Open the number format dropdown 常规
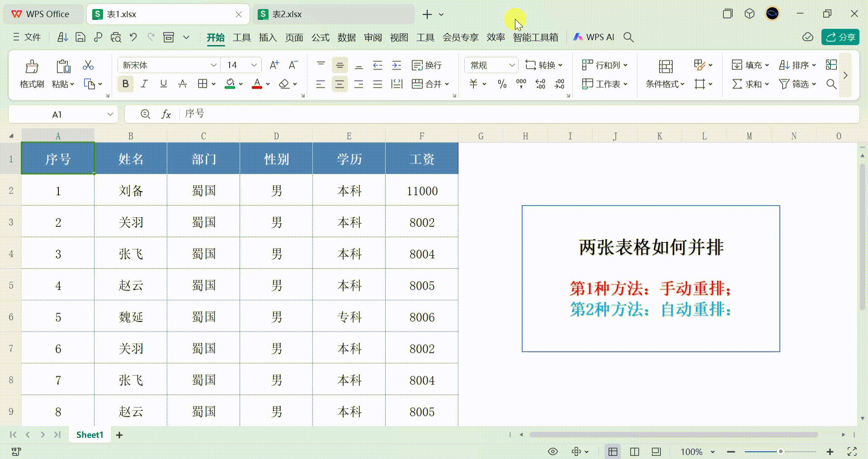 (x=512, y=65)
